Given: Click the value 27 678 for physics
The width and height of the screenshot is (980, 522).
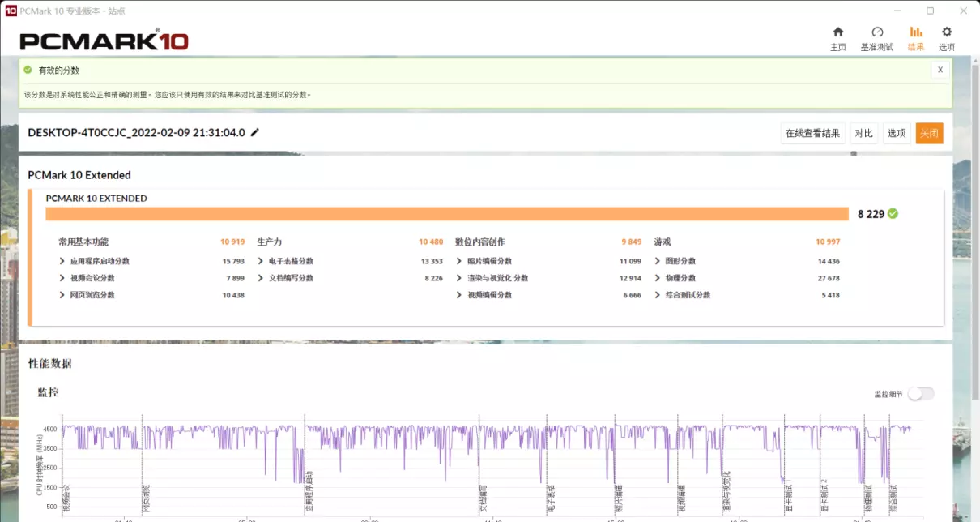Looking at the screenshot, I should click(x=829, y=278).
